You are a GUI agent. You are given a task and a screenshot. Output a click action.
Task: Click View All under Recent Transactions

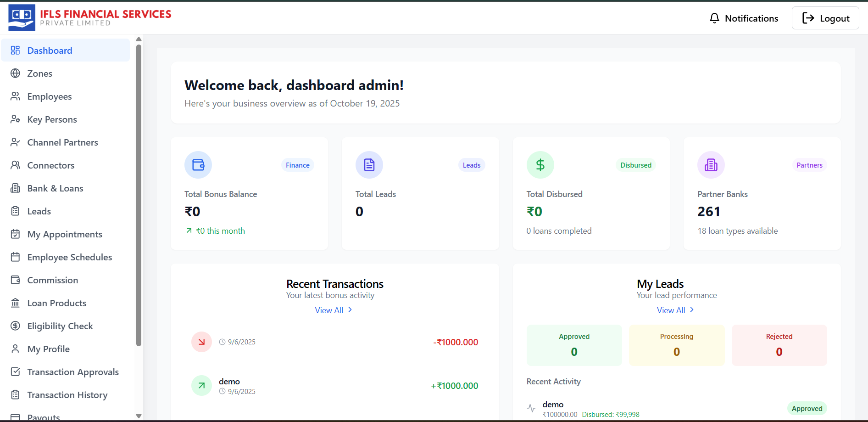(x=334, y=310)
